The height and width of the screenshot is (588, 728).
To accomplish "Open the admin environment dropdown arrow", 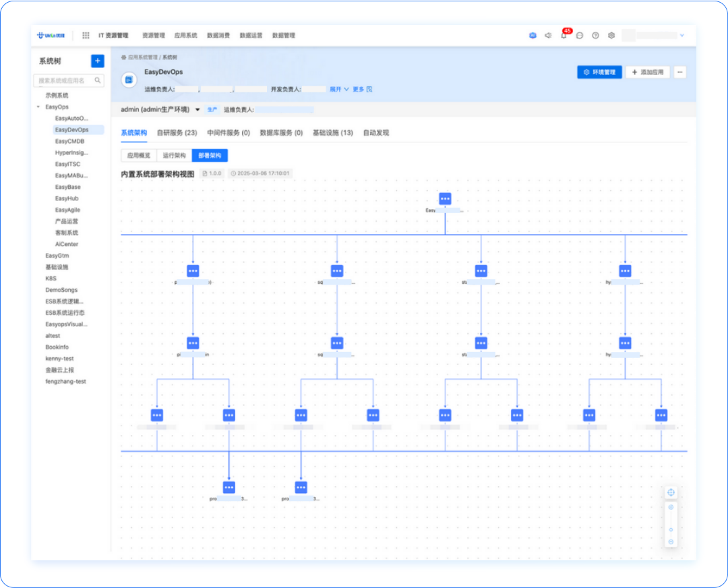I will tap(198, 110).
